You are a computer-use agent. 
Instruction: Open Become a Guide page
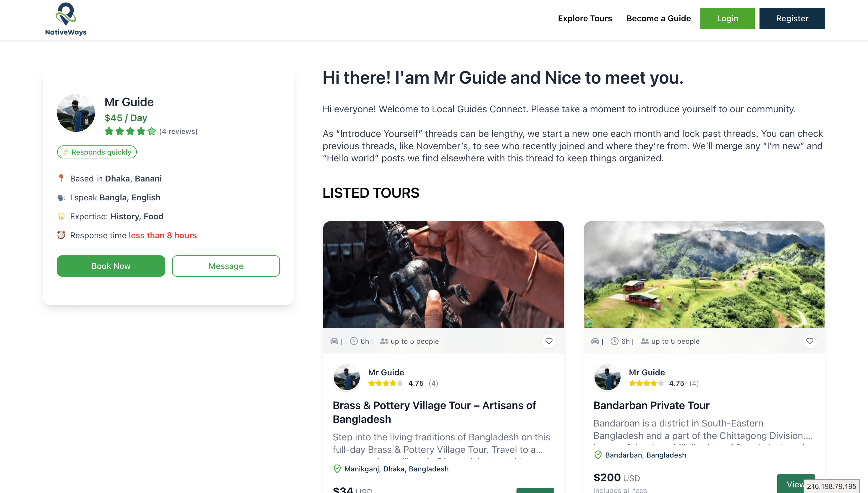point(658,18)
